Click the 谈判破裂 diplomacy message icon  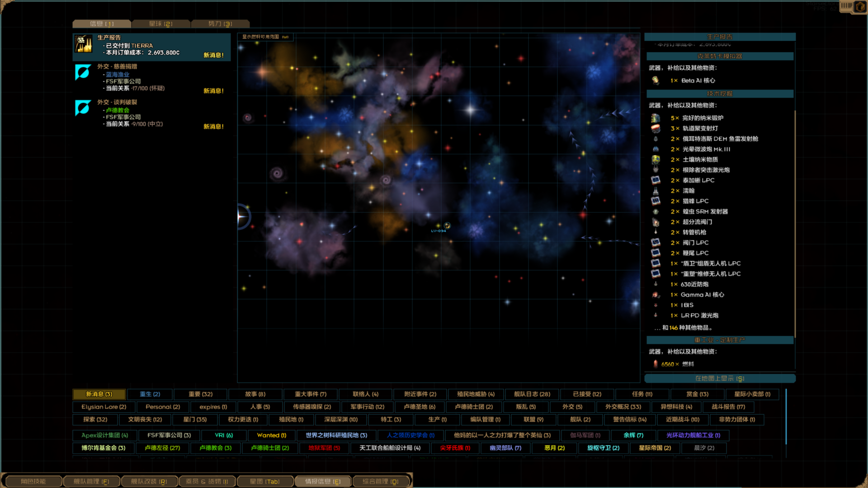[x=83, y=108]
